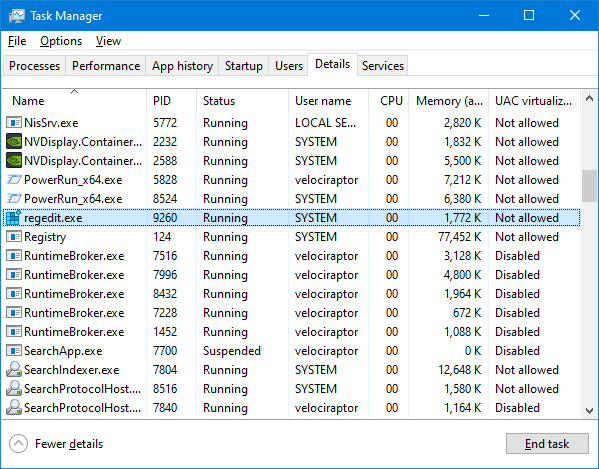Click PID value 9260
The image size is (599, 469).
click(165, 218)
